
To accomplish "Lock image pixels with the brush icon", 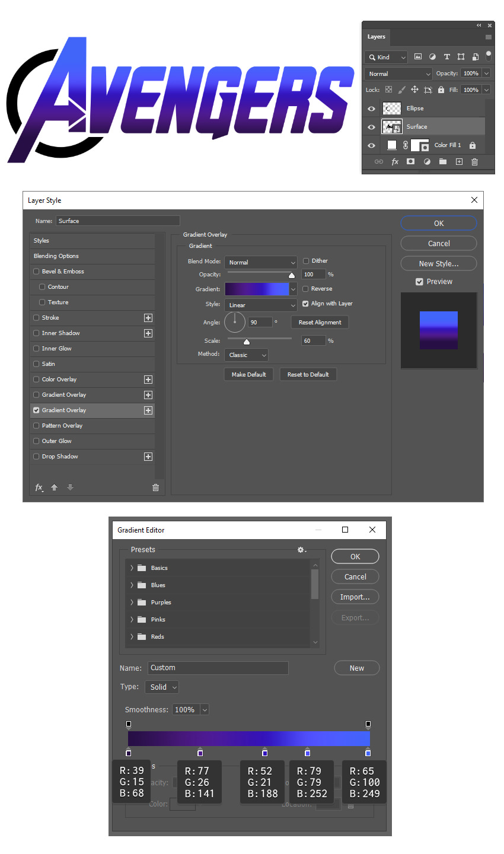I will pyautogui.click(x=401, y=90).
